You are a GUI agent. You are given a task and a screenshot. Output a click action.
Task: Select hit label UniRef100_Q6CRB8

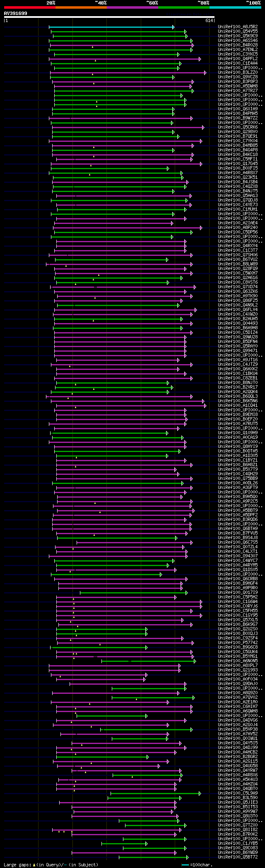238,579
